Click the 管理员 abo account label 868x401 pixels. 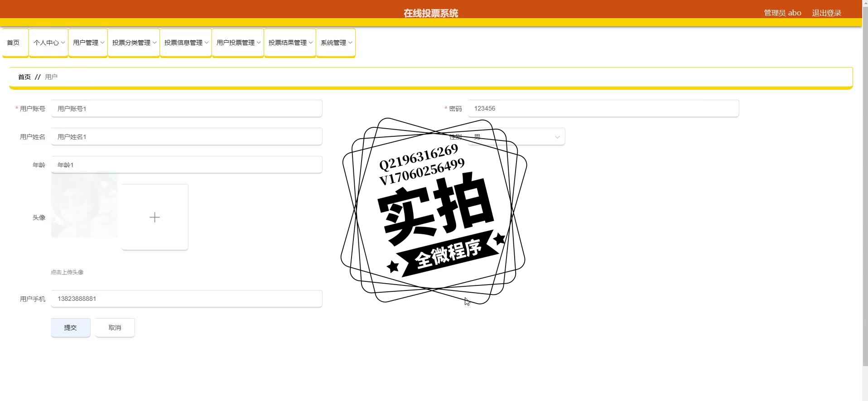[782, 13]
